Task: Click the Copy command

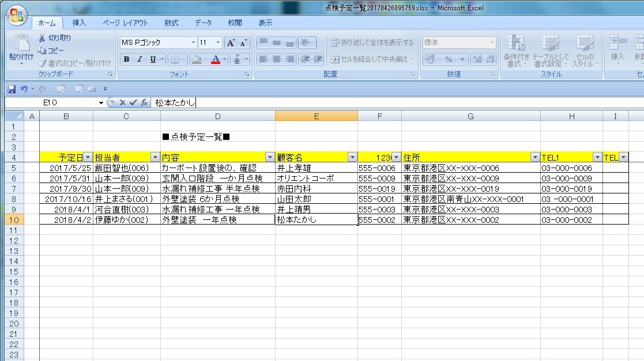Action: pos(51,51)
